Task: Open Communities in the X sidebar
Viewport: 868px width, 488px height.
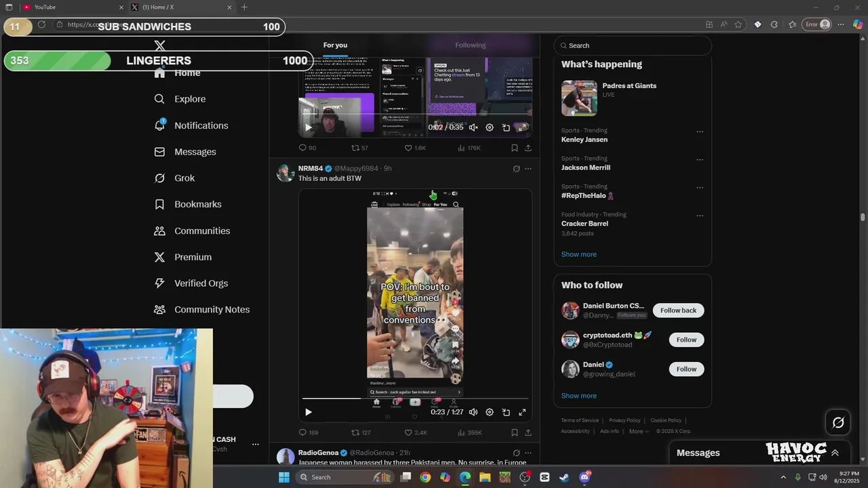Action: pyautogui.click(x=192, y=230)
